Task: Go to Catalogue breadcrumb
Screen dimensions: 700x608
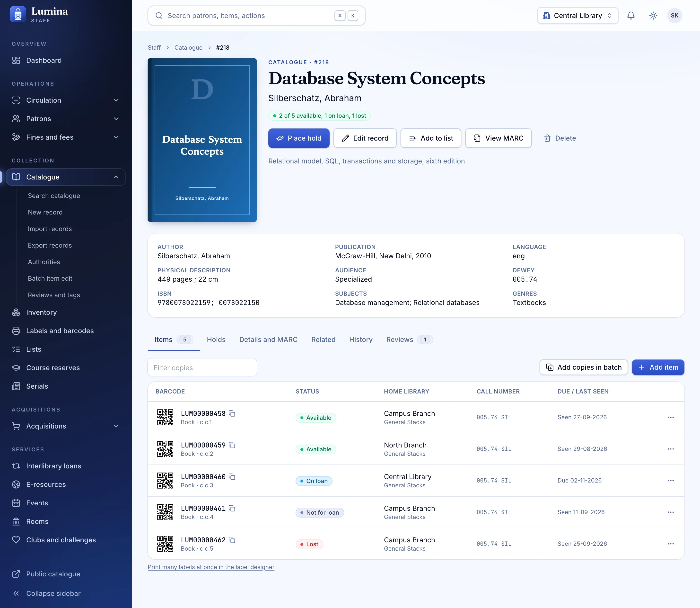Action: [x=188, y=47]
